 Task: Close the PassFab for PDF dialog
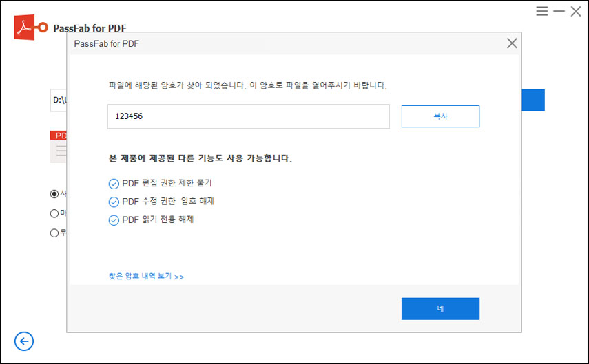click(512, 43)
